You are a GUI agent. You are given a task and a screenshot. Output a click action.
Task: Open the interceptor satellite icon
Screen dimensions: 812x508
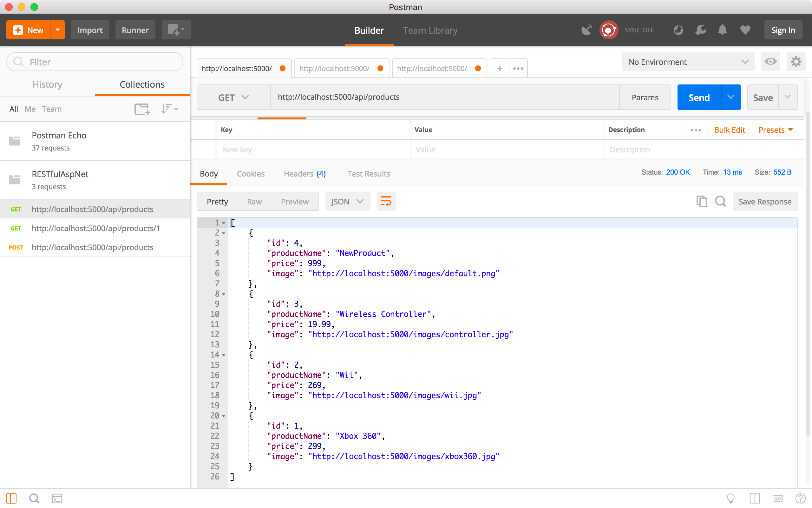tap(586, 30)
